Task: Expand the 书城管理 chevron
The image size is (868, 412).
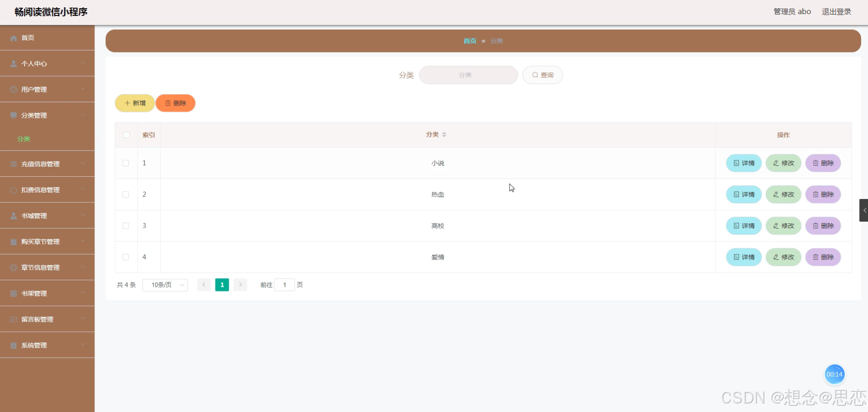Action: click(x=83, y=215)
